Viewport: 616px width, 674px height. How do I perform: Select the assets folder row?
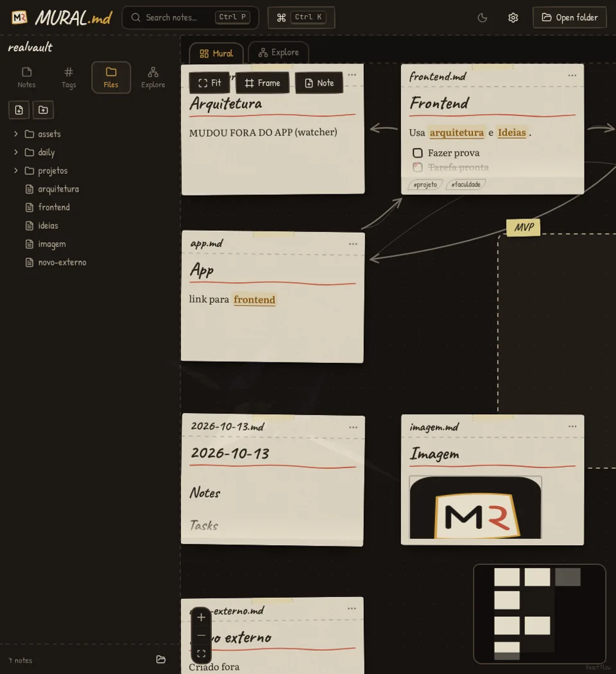[x=90, y=133]
